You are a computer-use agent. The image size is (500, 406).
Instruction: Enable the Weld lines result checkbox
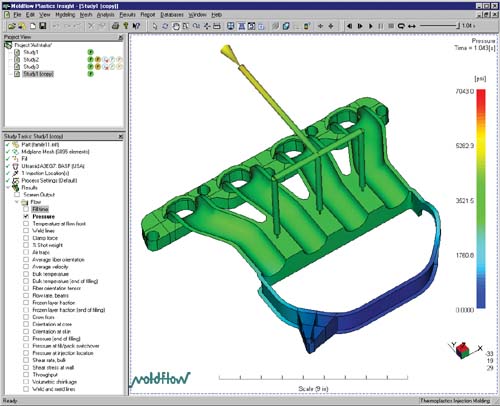point(26,231)
